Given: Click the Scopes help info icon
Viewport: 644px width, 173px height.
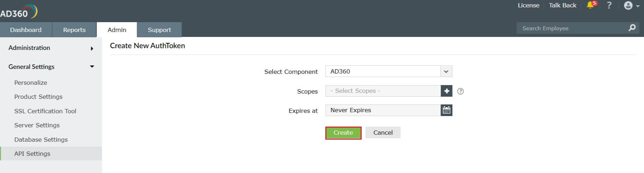Looking at the screenshot, I should [x=460, y=91].
